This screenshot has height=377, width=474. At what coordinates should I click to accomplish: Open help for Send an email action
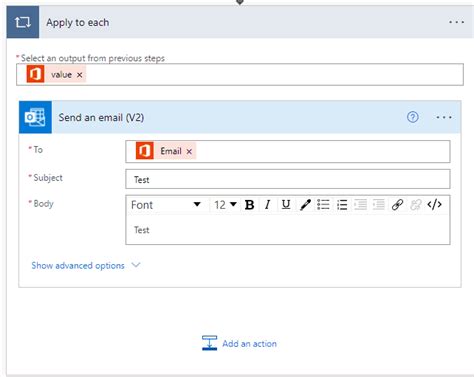413,117
